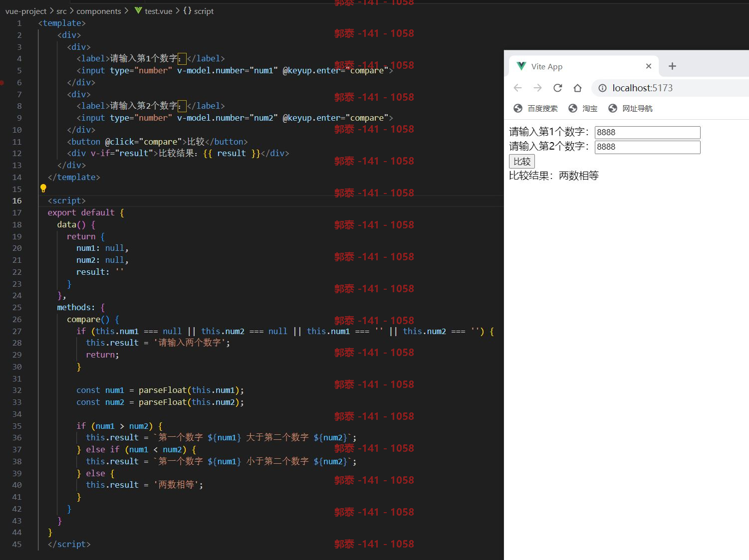
Task: Click the lightbulb code action icon
Action: [x=43, y=188]
